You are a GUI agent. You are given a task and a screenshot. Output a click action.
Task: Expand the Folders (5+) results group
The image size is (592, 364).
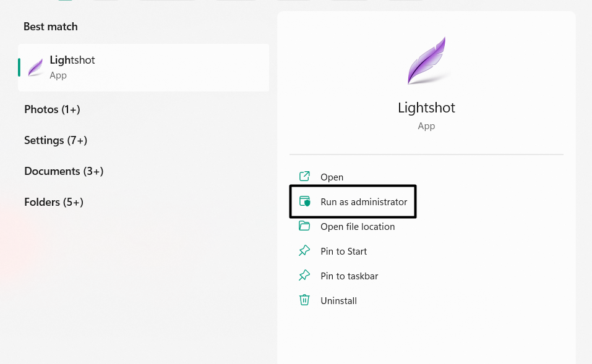point(54,202)
